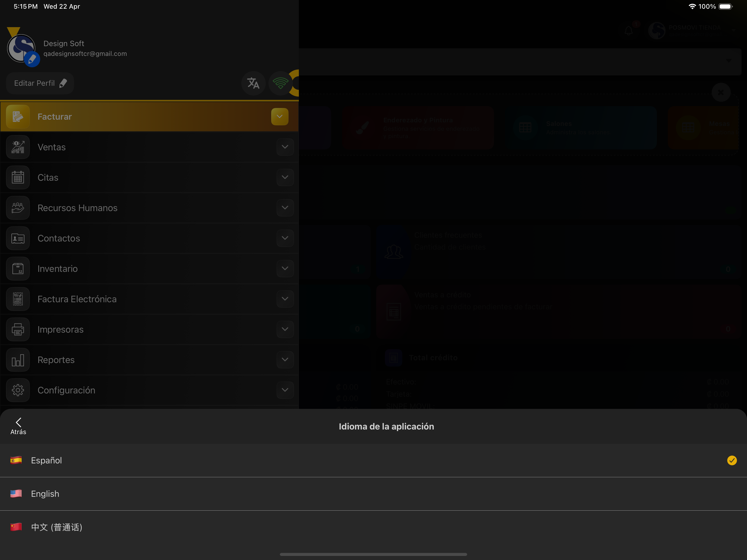Viewport: 747px width, 560px height.
Task: Open the translate language icon
Action: (x=253, y=83)
